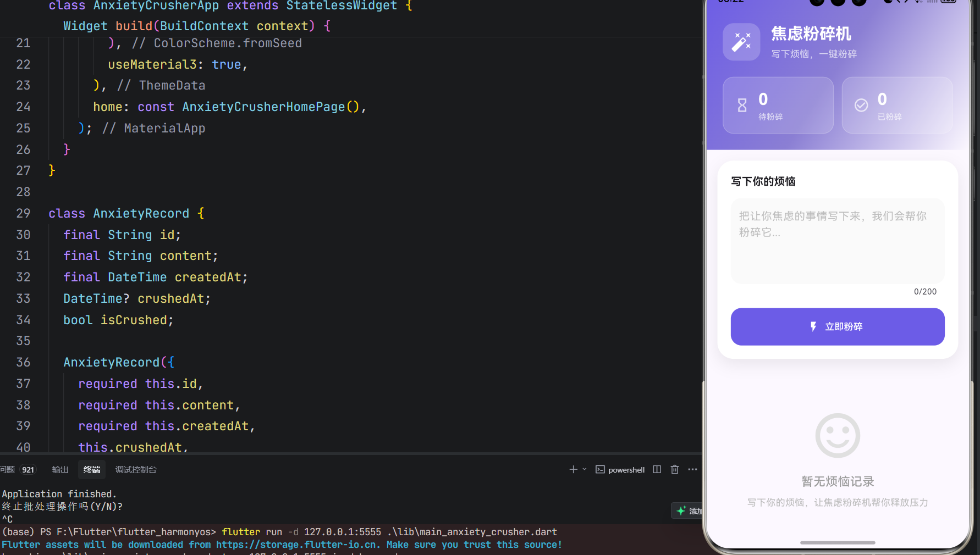The height and width of the screenshot is (555, 980).
Task: Click the code line 'useMaterial3: true,'
Action: (178, 64)
